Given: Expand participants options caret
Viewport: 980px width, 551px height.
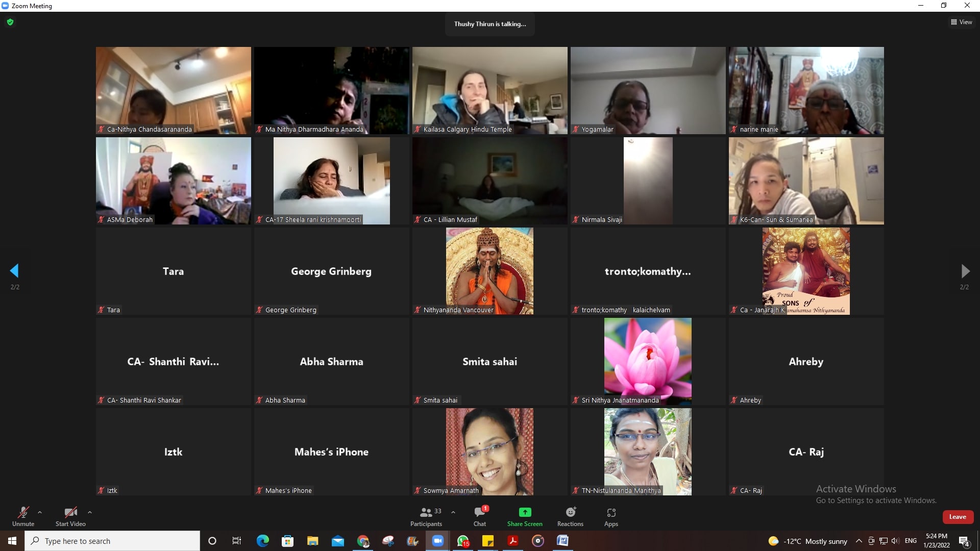Looking at the screenshot, I should [453, 512].
